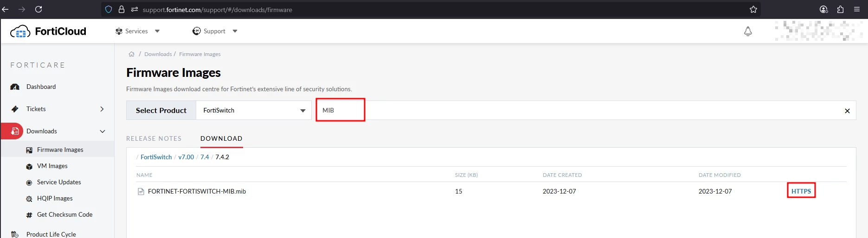Screen dimensions: 868x238
Task: Click the SIZE (KB) column header
Action: (x=466, y=175)
